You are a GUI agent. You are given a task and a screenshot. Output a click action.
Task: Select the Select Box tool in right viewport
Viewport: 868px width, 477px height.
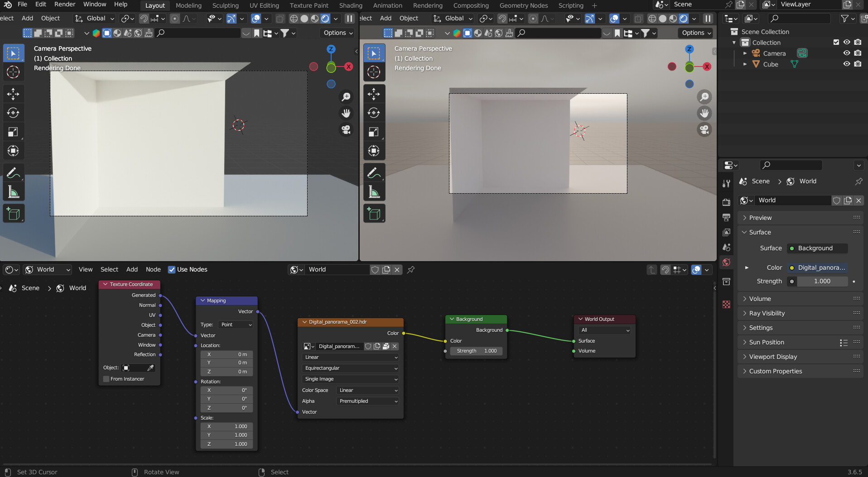tap(374, 53)
